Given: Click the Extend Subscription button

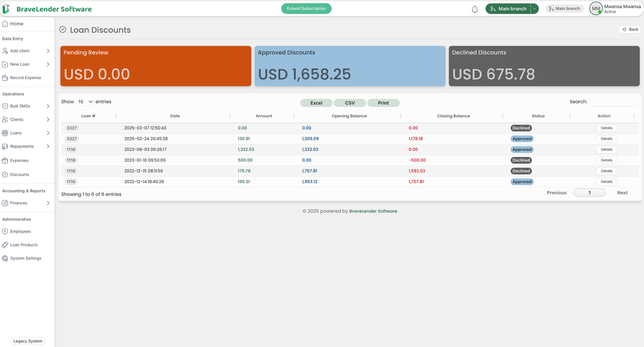Looking at the screenshot, I should point(306,8).
